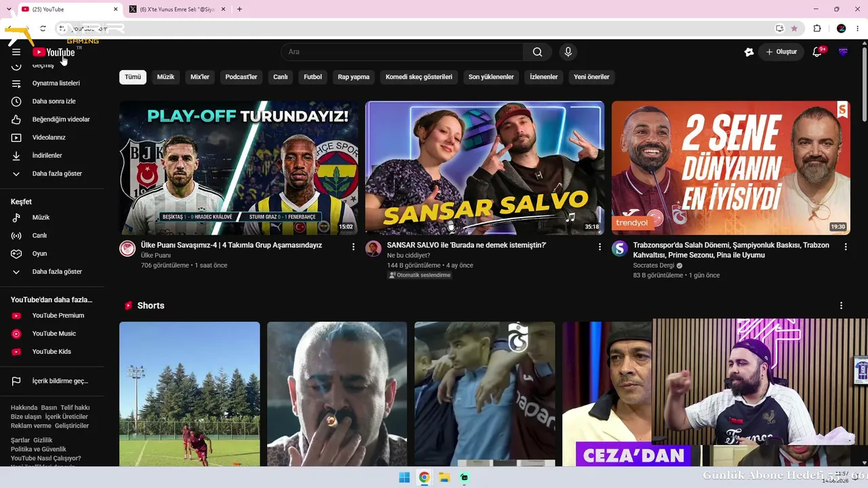Play the PLAY-OFF TURUNDAYIZ video thumbnail
868x488 pixels.
coord(239,168)
